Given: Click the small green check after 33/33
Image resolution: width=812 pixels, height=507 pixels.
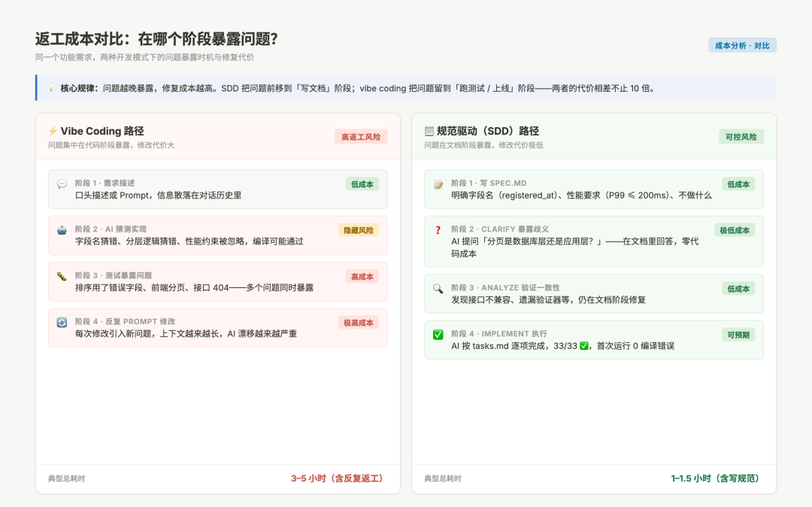Looking at the screenshot, I should tap(584, 346).
